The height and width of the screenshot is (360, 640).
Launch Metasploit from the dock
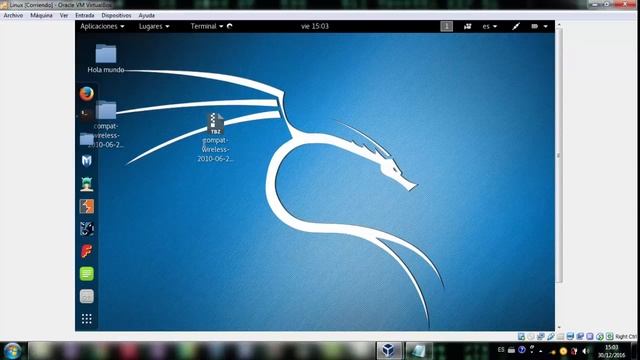click(x=87, y=161)
